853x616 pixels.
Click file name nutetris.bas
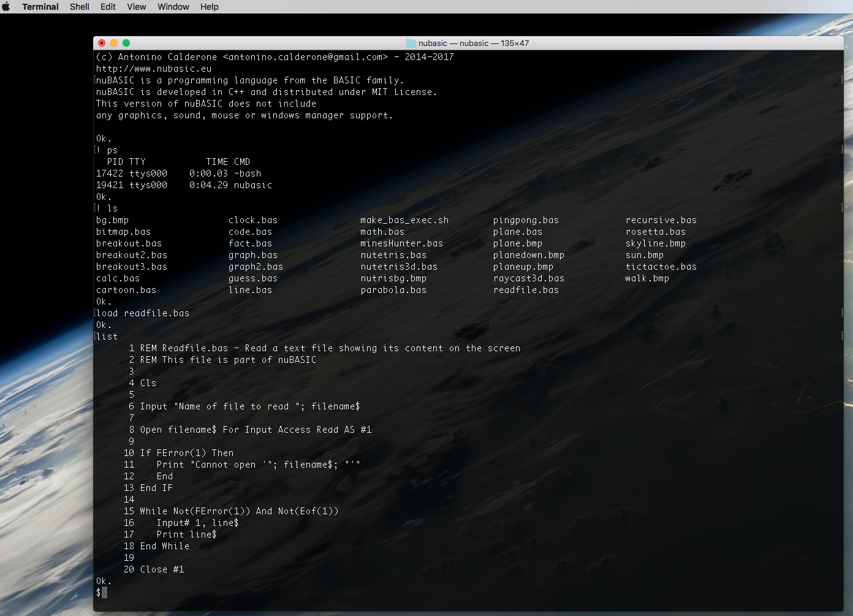pyautogui.click(x=394, y=255)
